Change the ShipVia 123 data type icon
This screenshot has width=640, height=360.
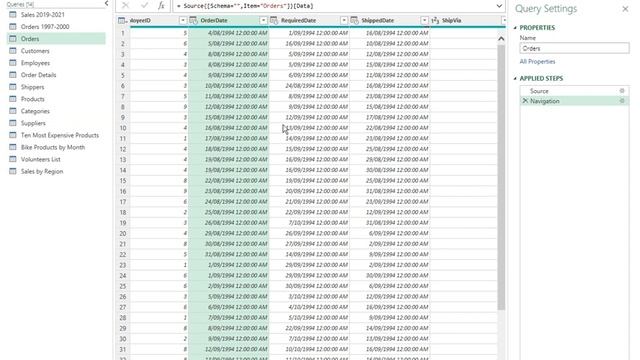coord(435,20)
